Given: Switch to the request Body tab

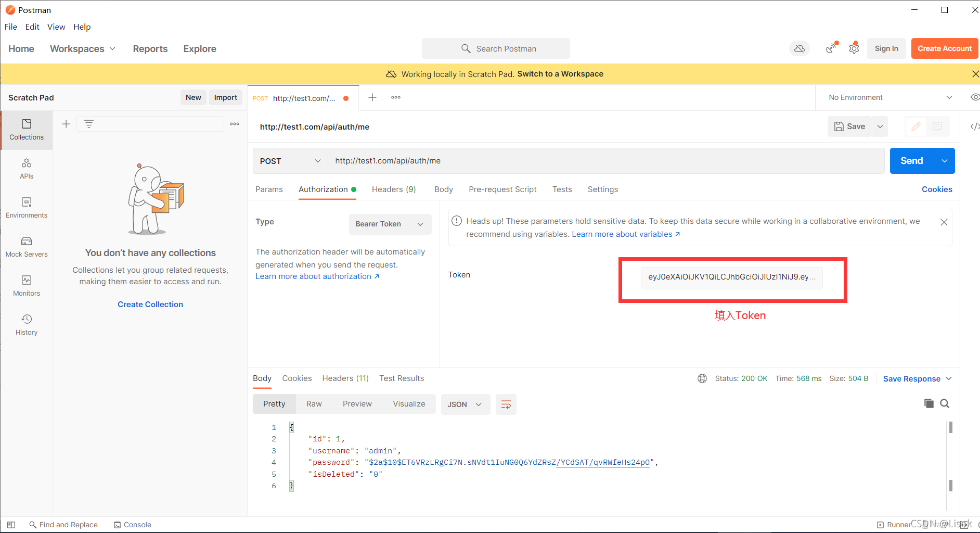Looking at the screenshot, I should click(444, 189).
